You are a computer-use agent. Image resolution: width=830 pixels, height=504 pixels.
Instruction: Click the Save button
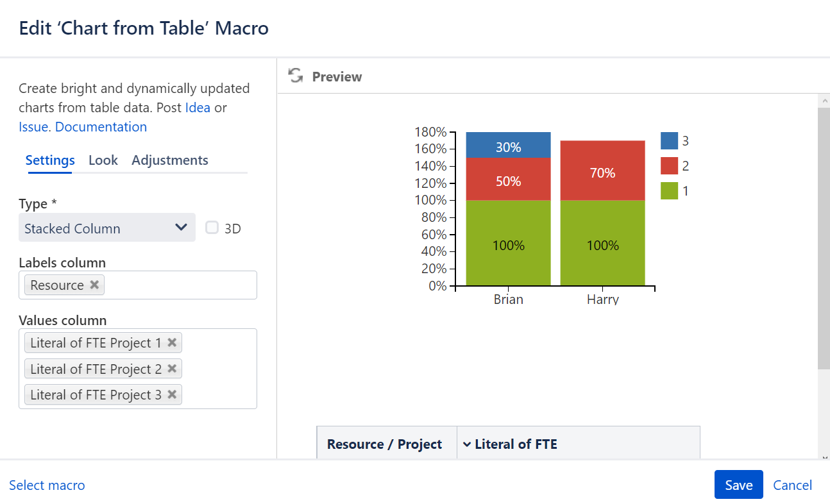click(739, 485)
